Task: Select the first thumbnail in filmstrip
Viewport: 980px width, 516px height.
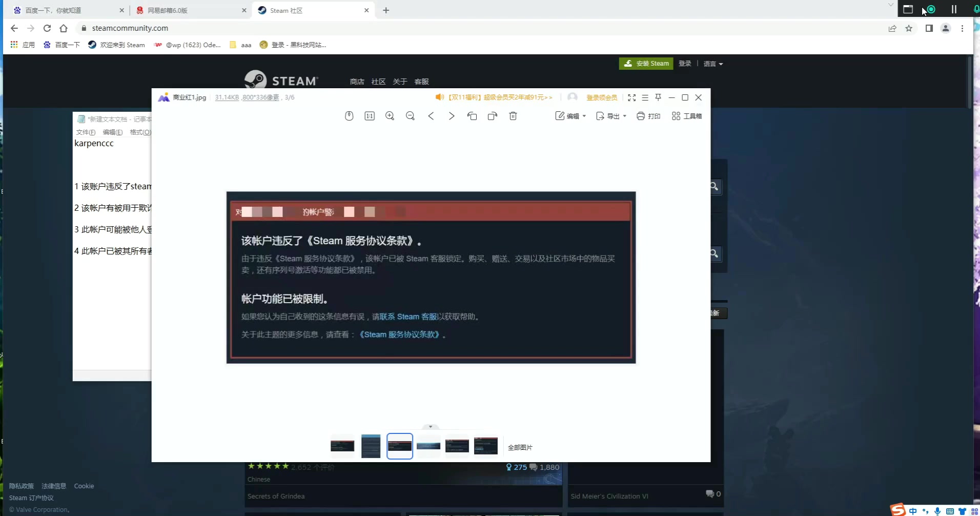Action: (x=342, y=446)
